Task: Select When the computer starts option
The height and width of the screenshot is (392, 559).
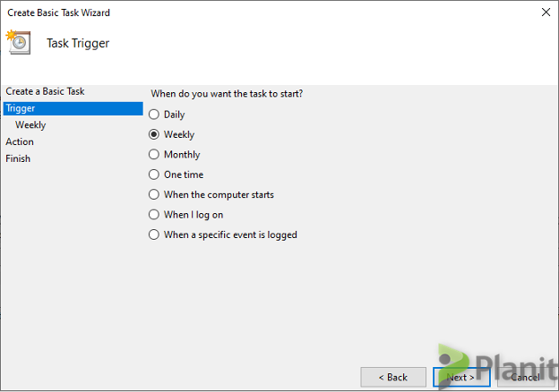Action: click(154, 194)
